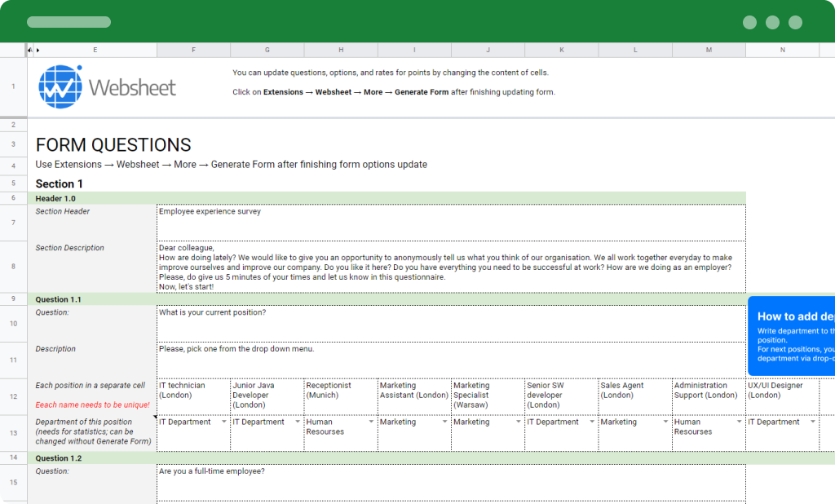Click the left-pointing hidden-columns arrow beside column E
Screen dimensions: 835x504
point(30,50)
